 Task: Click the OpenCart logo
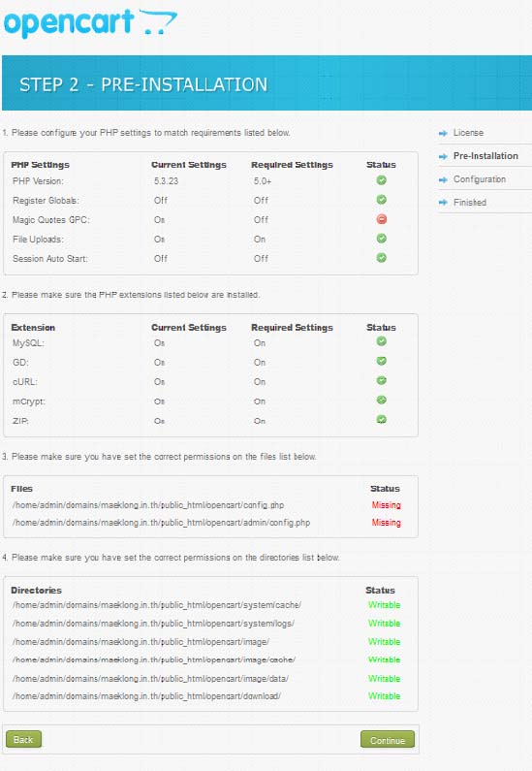(x=90, y=23)
